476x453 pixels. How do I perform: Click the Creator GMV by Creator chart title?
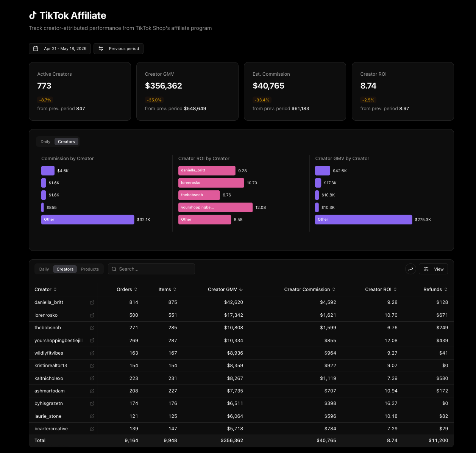coord(342,159)
